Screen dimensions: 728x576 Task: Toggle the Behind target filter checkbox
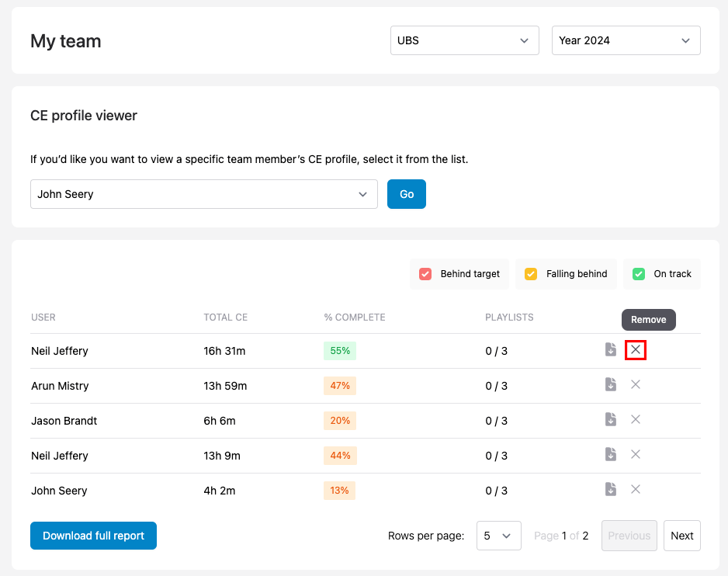pyautogui.click(x=425, y=274)
